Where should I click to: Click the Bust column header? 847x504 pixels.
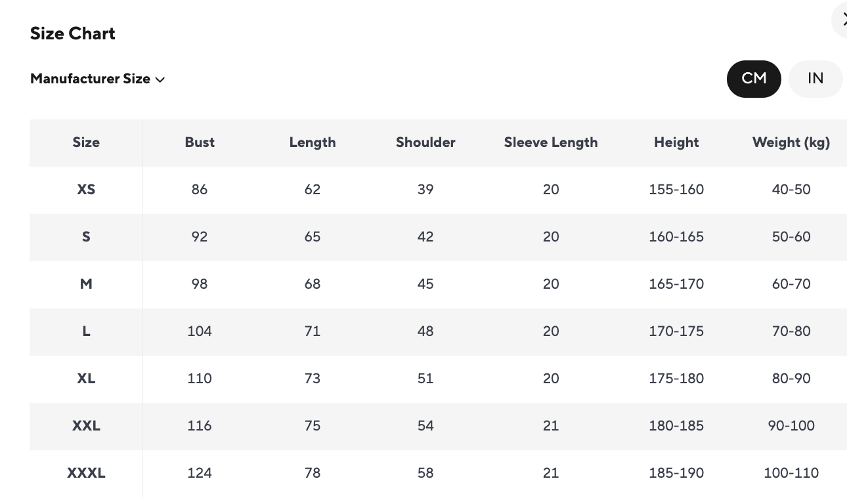tap(200, 142)
